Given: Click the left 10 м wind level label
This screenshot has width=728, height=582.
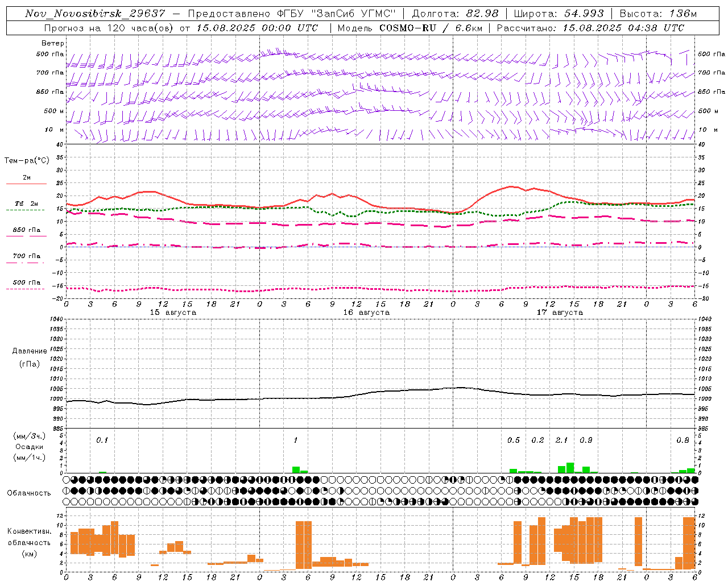Looking at the screenshot, I should click(x=54, y=130).
